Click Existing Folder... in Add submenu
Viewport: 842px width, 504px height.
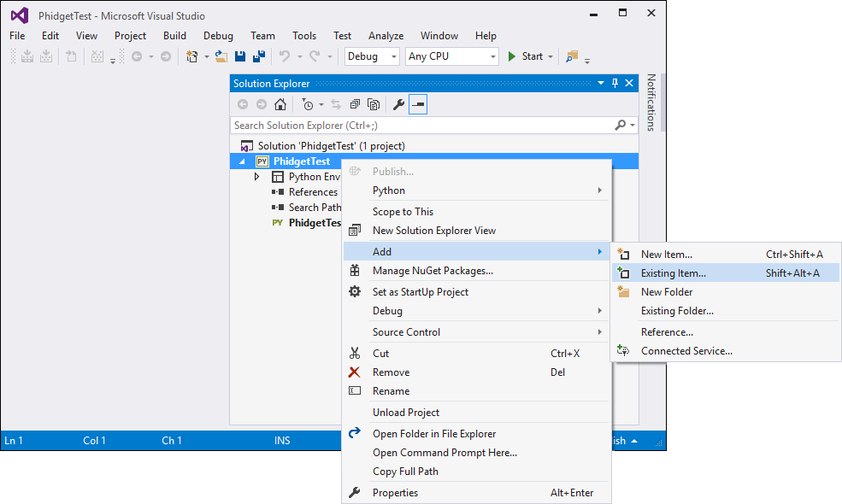(x=725, y=311)
